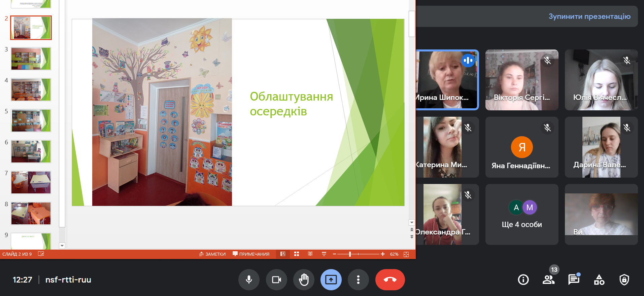Click Зупинити презентацію button
644x296 pixels.
click(589, 16)
